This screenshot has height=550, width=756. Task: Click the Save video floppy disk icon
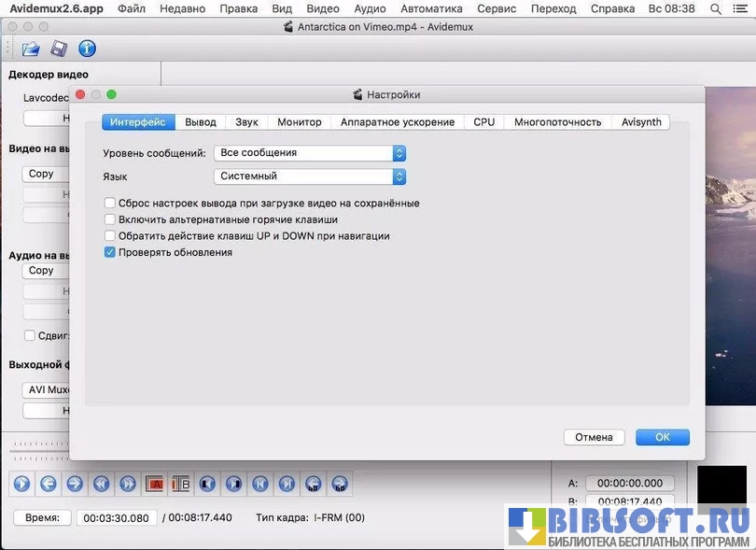tap(59, 49)
